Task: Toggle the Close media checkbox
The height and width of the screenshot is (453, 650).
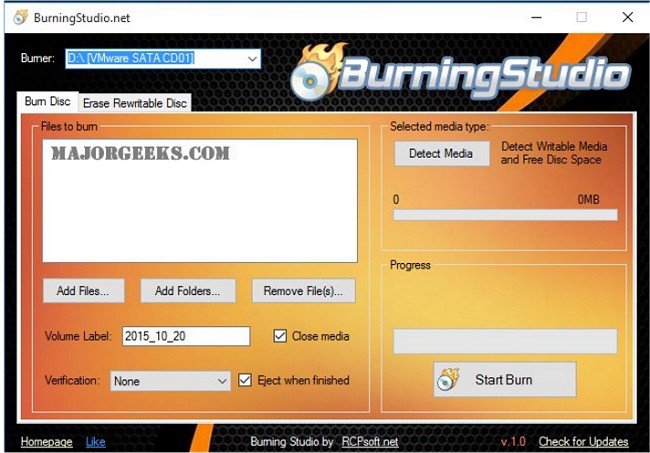Action: [x=280, y=336]
